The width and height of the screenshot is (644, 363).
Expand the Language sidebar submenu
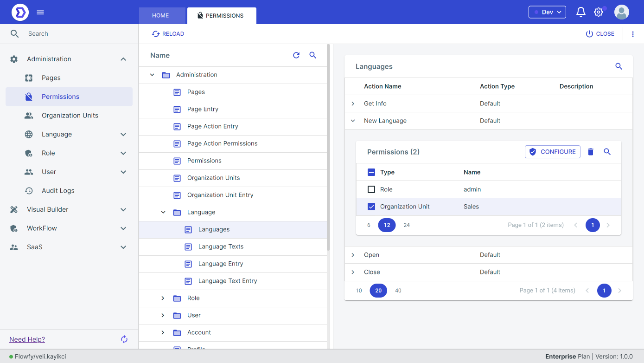click(123, 134)
